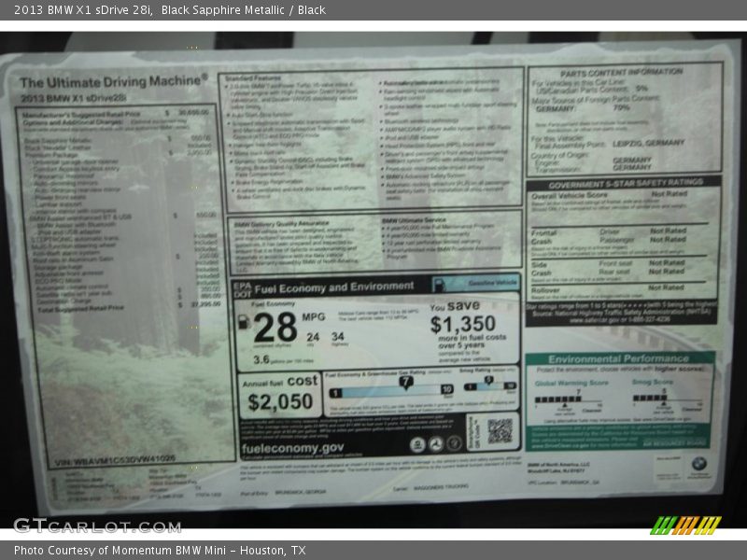
Task: Click the 'Fuel Economy and Environment' header
Action: point(334,287)
